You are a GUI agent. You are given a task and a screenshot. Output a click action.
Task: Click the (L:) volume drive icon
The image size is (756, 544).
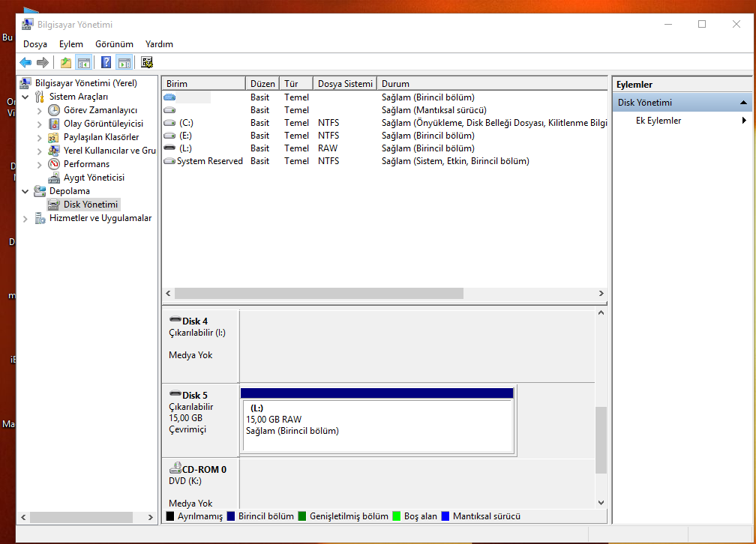click(169, 148)
